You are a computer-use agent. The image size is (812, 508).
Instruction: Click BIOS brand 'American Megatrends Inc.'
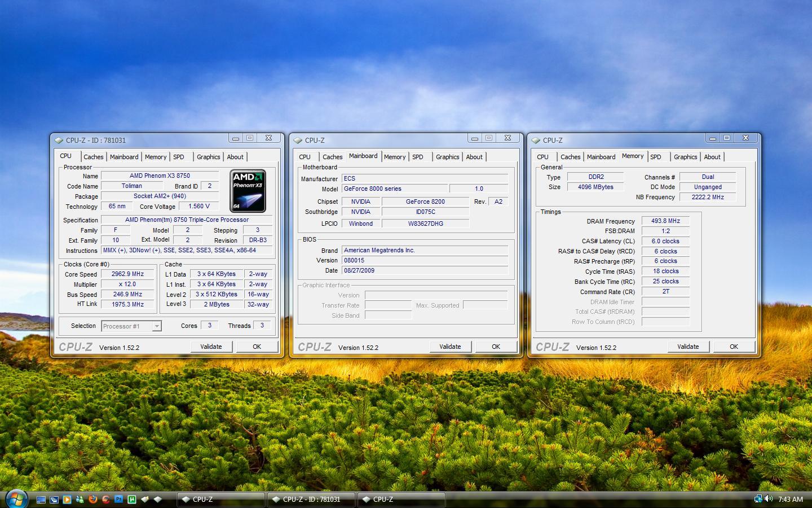pyautogui.click(x=425, y=251)
